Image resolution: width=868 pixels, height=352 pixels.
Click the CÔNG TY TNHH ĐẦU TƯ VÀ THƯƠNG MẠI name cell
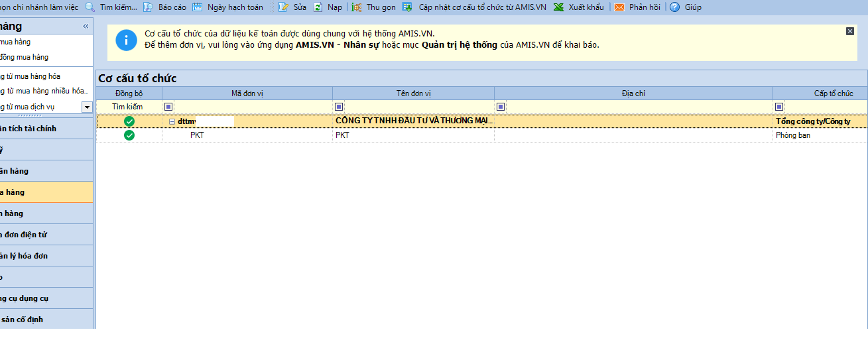pyautogui.click(x=414, y=121)
